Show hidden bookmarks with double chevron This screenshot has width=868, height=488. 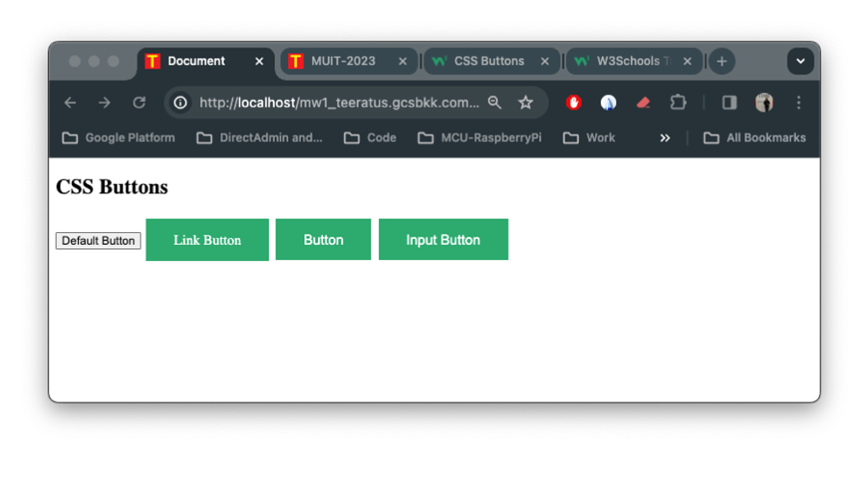click(665, 138)
